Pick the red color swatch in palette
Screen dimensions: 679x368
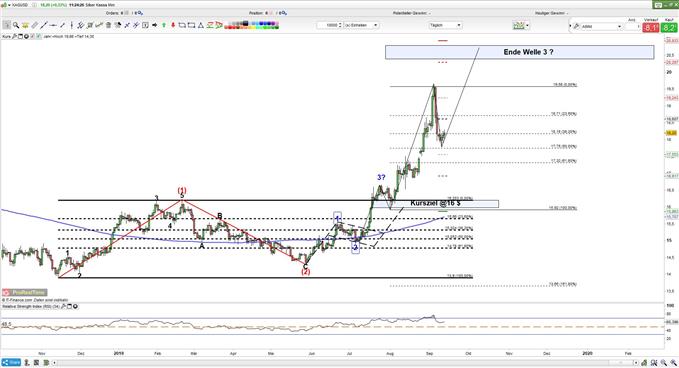click(229, 27)
